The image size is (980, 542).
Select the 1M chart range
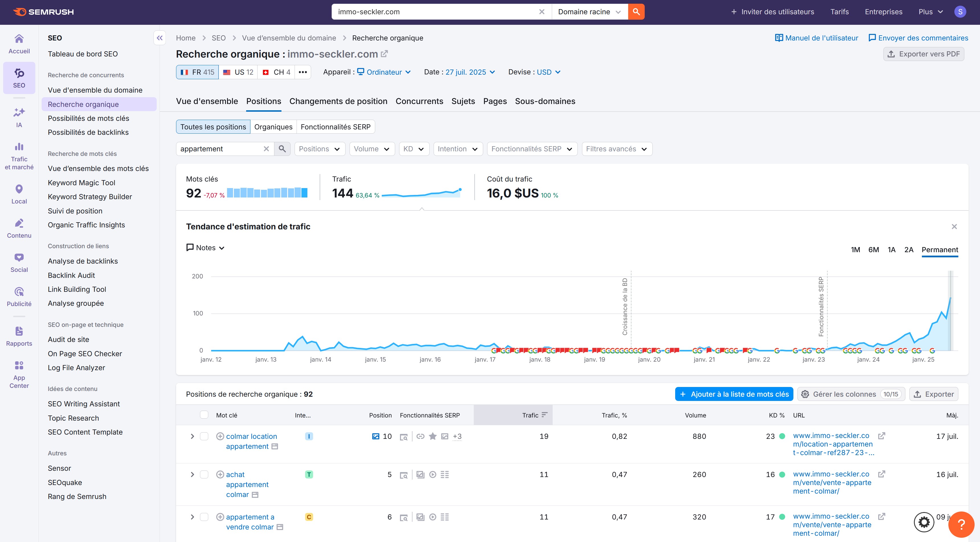click(x=855, y=250)
